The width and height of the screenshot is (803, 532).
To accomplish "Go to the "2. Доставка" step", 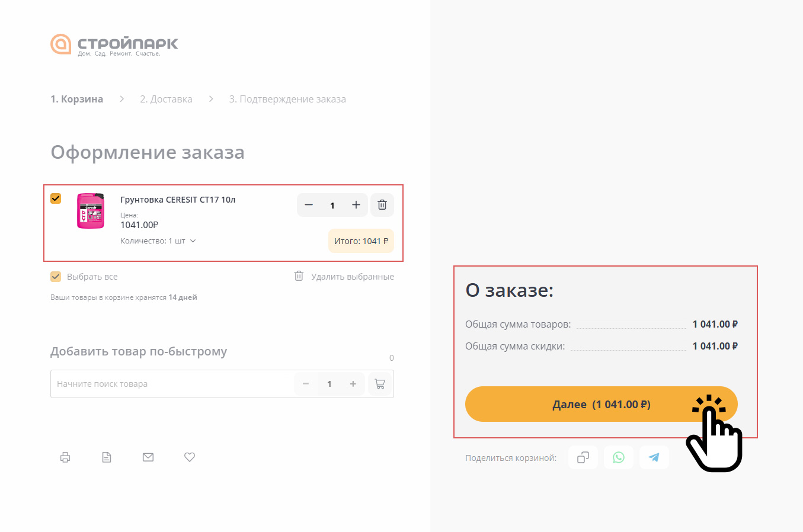I will pyautogui.click(x=166, y=99).
